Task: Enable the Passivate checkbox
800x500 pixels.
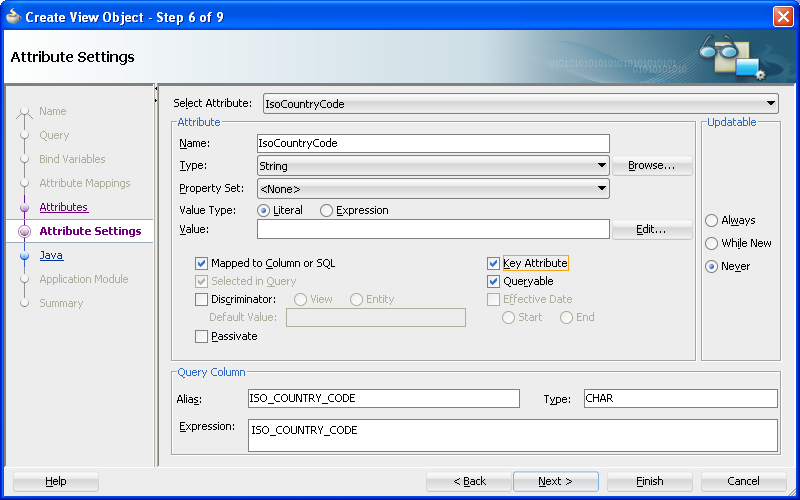Action: (202, 336)
